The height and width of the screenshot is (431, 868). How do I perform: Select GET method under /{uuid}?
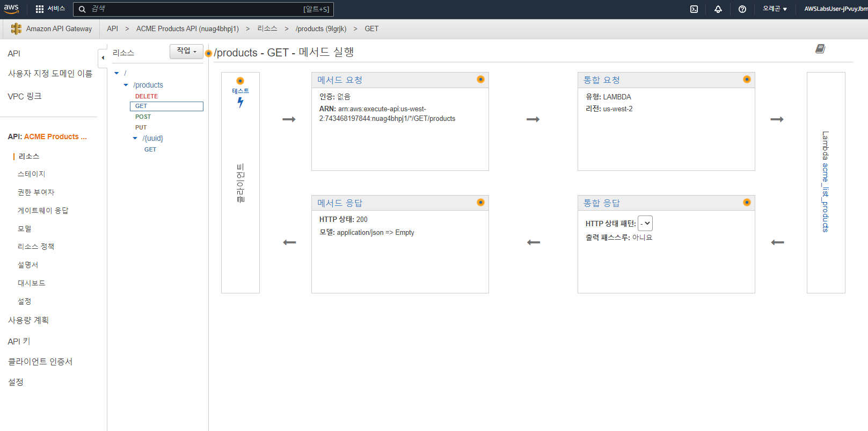click(x=150, y=149)
